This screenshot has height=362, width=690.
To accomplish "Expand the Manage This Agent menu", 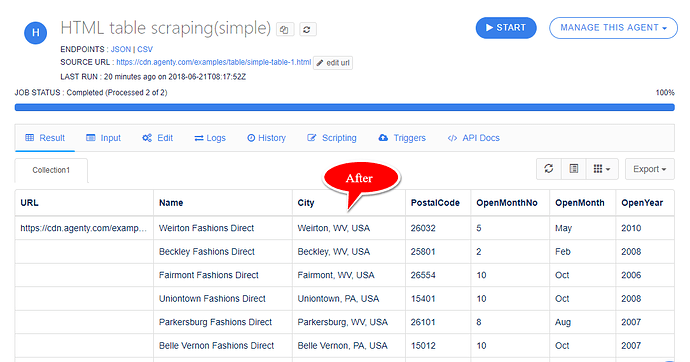I will (x=613, y=28).
